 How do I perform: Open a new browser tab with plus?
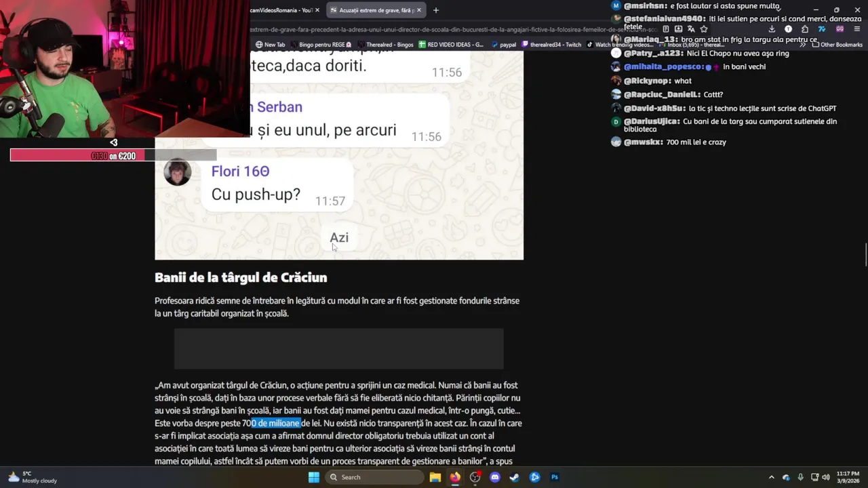coord(436,10)
